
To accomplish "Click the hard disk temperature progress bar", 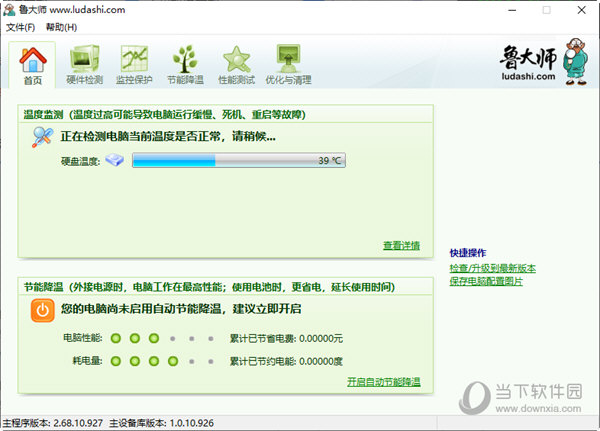I will 238,160.
